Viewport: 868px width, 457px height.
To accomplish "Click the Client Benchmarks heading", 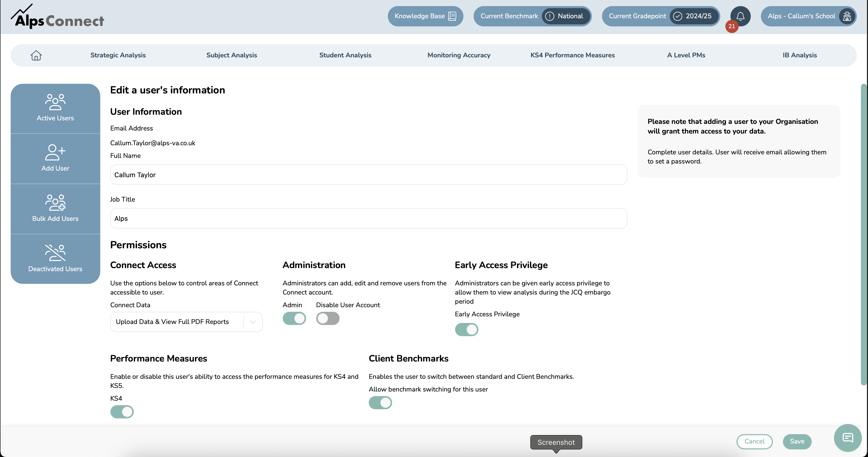I will [x=408, y=358].
